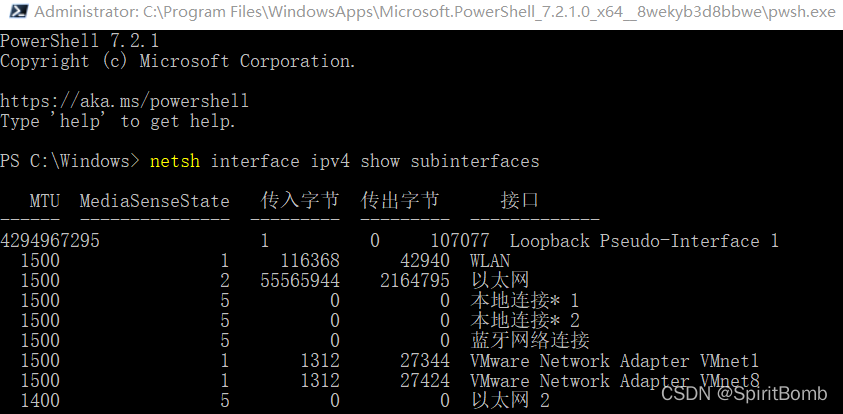Click the '传入字节' column header

tap(300, 201)
